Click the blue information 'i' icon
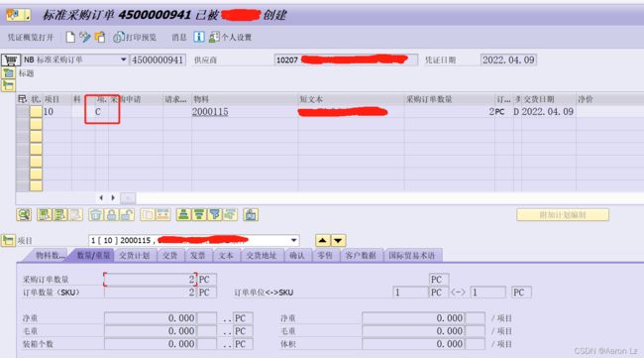Viewport: 644px width, 358px height. 199,37
